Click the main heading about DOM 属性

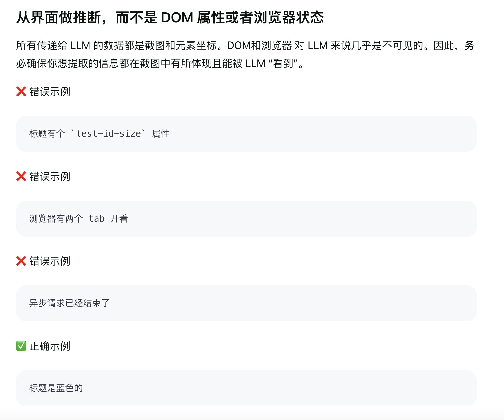click(x=170, y=17)
